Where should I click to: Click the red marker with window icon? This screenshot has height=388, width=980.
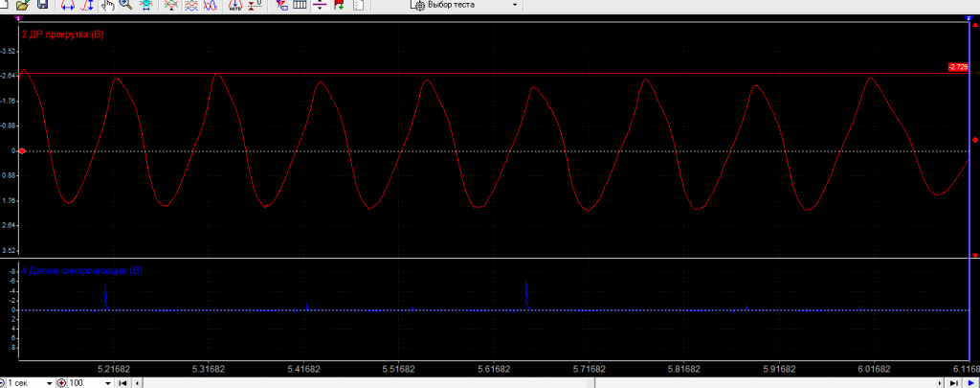(282, 5)
